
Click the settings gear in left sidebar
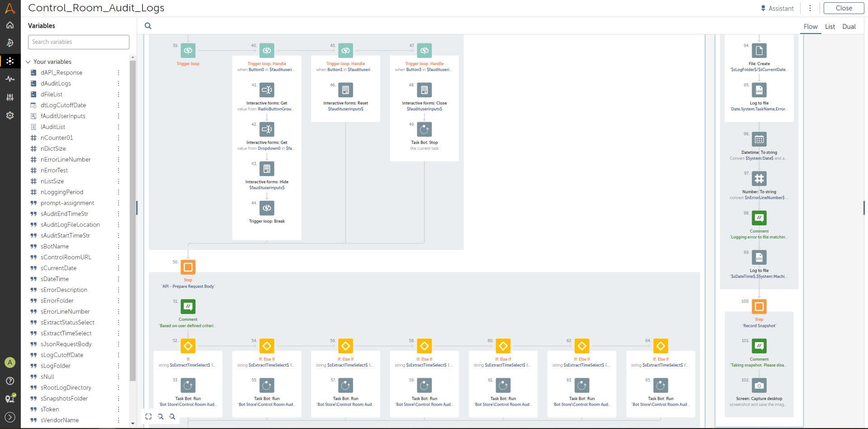click(x=10, y=115)
